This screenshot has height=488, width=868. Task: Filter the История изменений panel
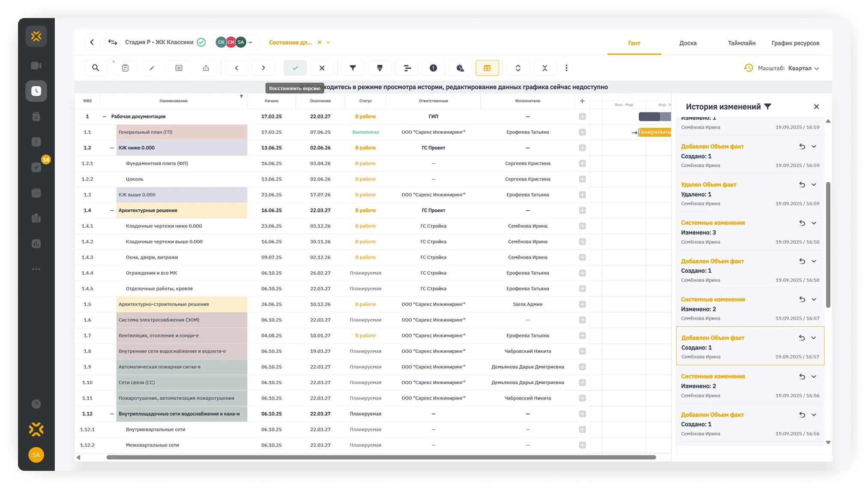tap(768, 107)
